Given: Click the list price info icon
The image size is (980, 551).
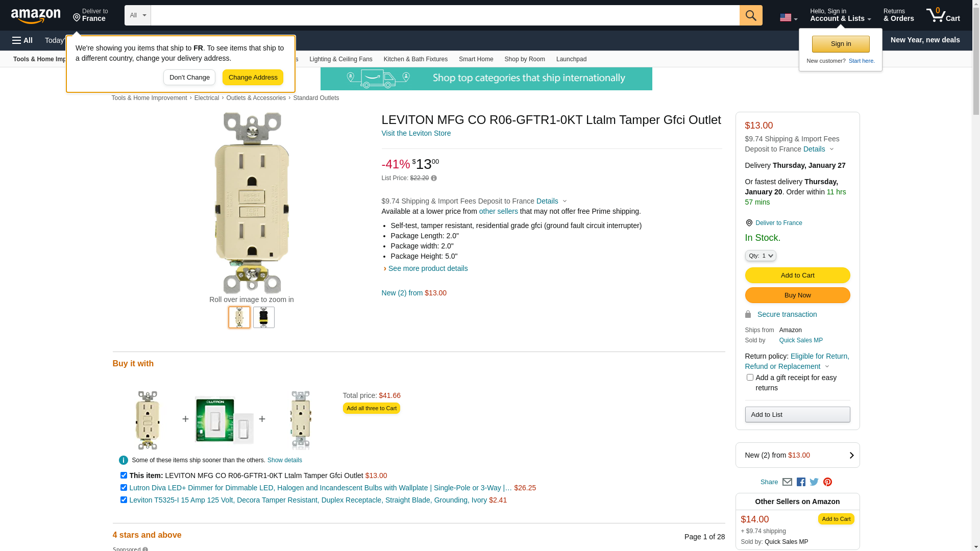Looking at the screenshot, I should pos(434,178).
